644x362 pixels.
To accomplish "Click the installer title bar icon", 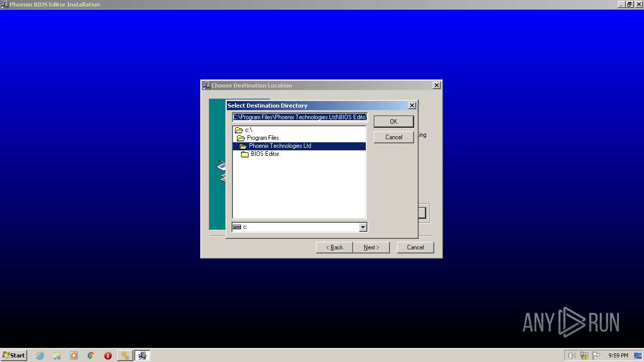I will tap(5, 5).
